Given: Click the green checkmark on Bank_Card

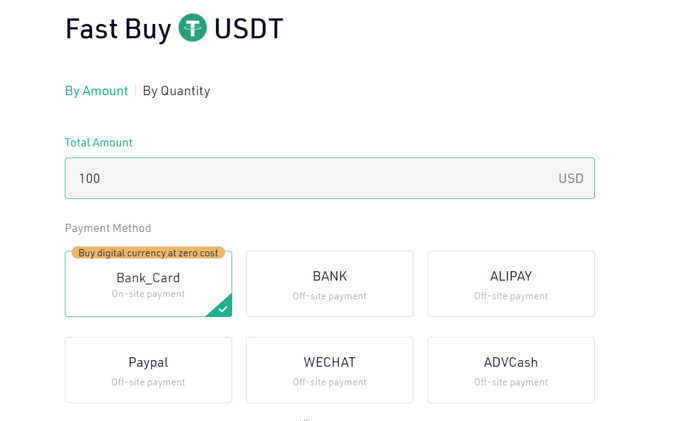Looking at the screenshot, I should click(222, 308).
